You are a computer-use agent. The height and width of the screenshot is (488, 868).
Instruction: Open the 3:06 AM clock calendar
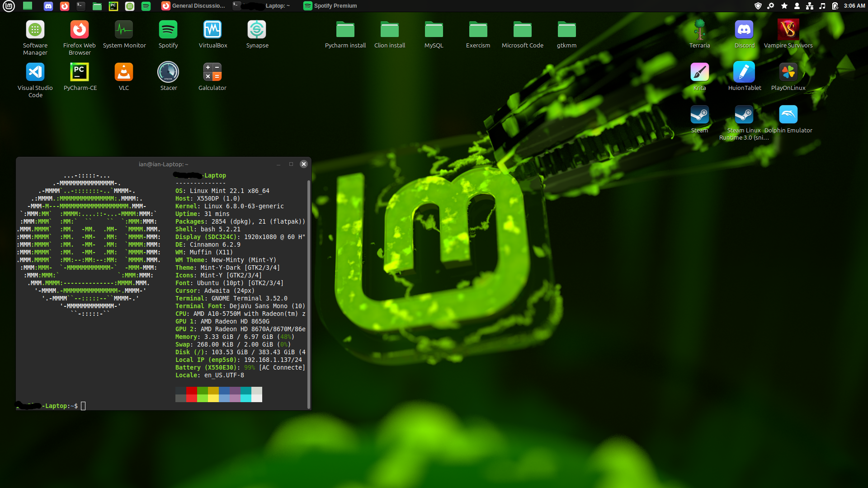(854, 6)
